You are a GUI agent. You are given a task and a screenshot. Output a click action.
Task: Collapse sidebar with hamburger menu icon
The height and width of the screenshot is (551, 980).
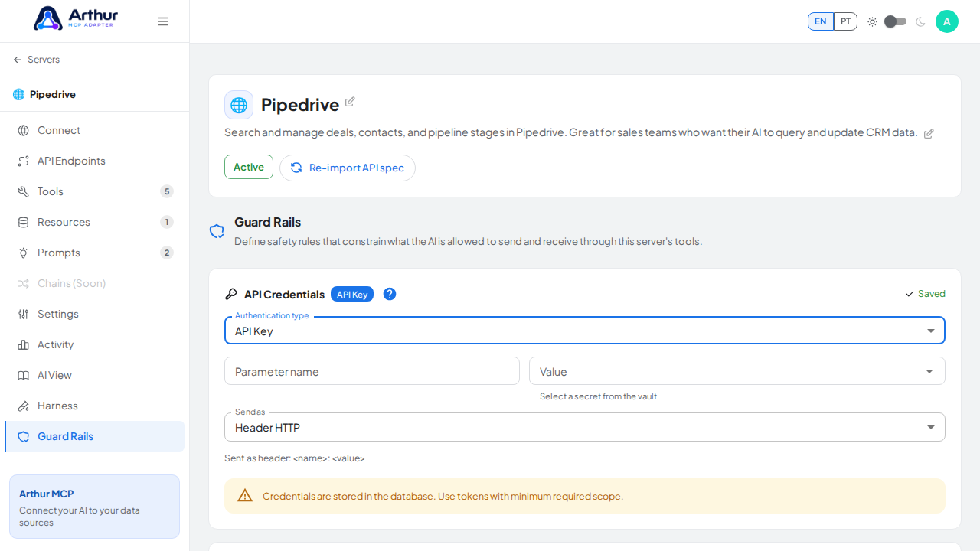(x=163, y=21)
